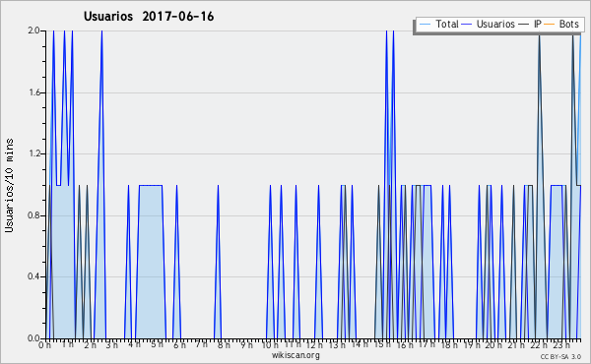Screen dimensions: 591x364
Task: Click the light blue Total legend line
Action: click(x=425, y=25)
